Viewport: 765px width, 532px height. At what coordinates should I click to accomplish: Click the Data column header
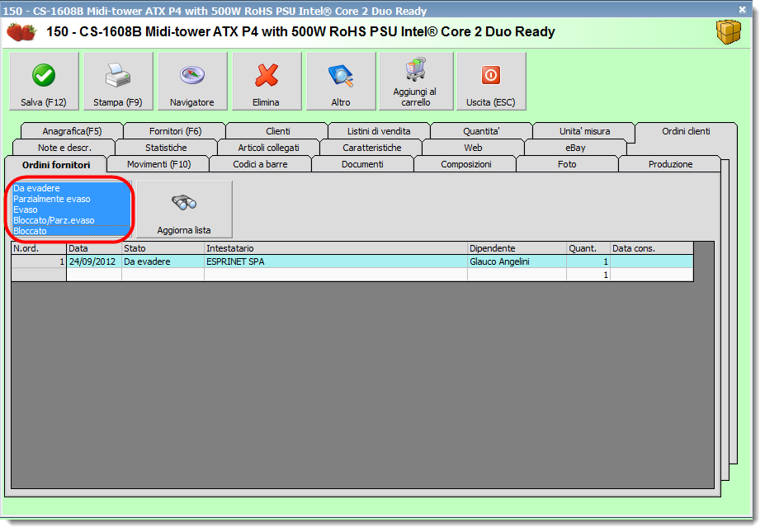(94, 248)
